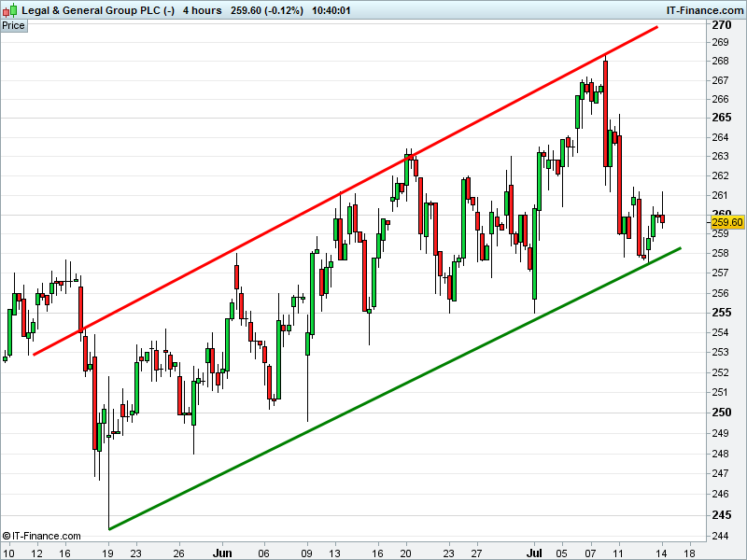Screen dimensions: 747x560
Task: Click the 19 date label on time axis
Action: pyautogui.click(x=108, y=553)
